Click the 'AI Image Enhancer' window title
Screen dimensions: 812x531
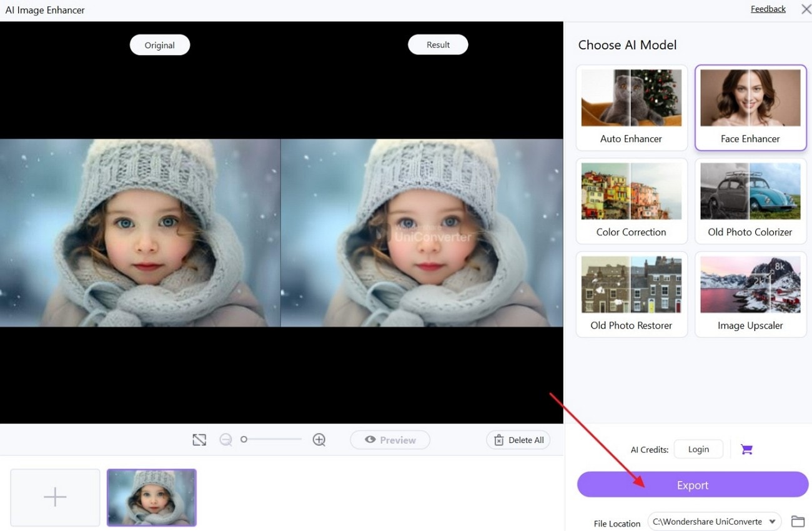click(x=45, y=10)
